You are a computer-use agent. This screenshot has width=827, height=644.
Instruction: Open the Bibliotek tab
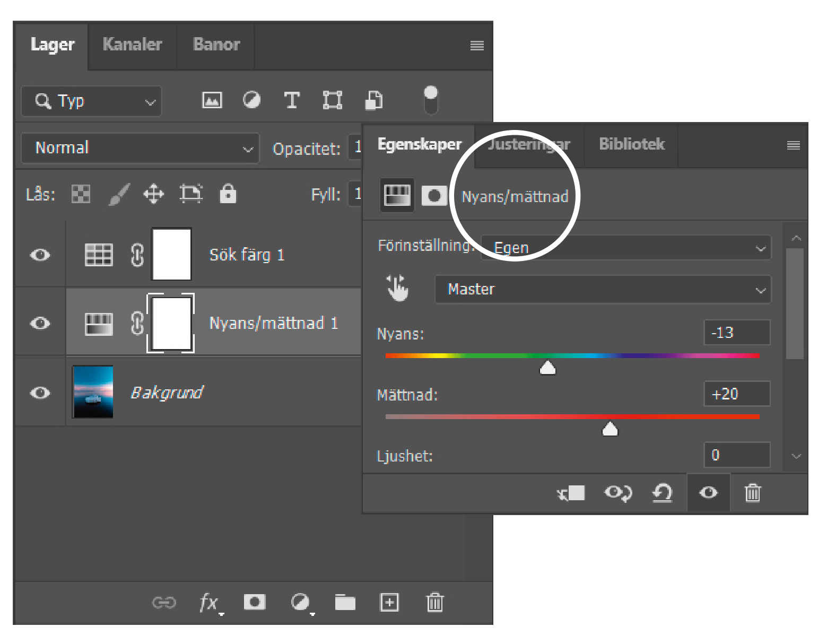point(631,144)
